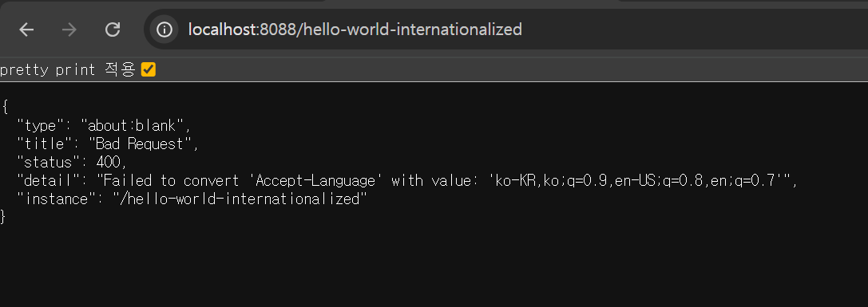The height and width of the screenshot is (307, 868).
Task: Click the closing curly brace of the JSON
Action: [x=2, y=217]
